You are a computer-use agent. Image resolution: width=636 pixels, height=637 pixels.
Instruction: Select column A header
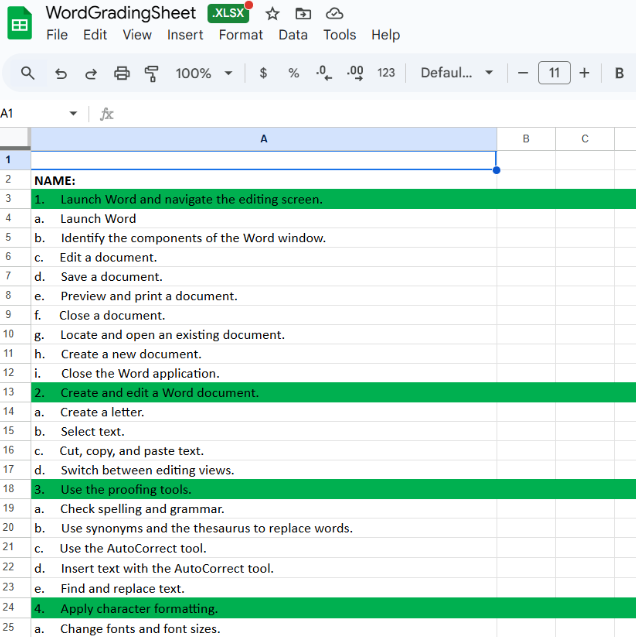[x=264, y=139]
